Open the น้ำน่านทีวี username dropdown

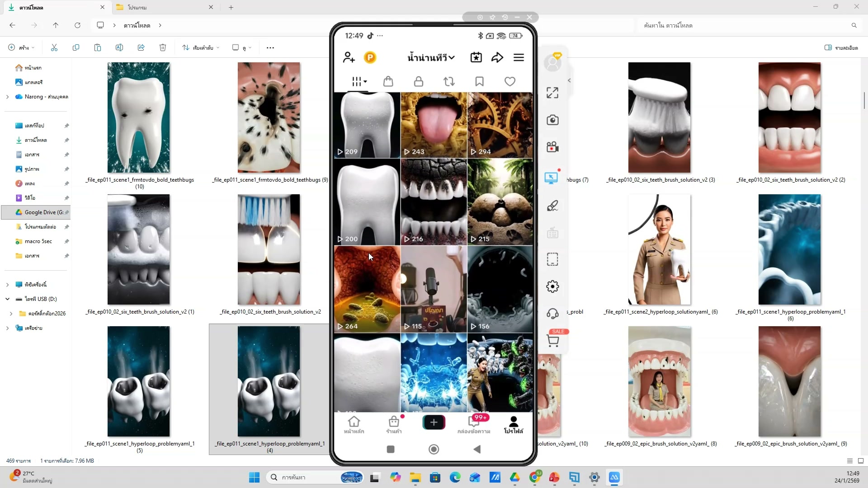pos(430,57)
